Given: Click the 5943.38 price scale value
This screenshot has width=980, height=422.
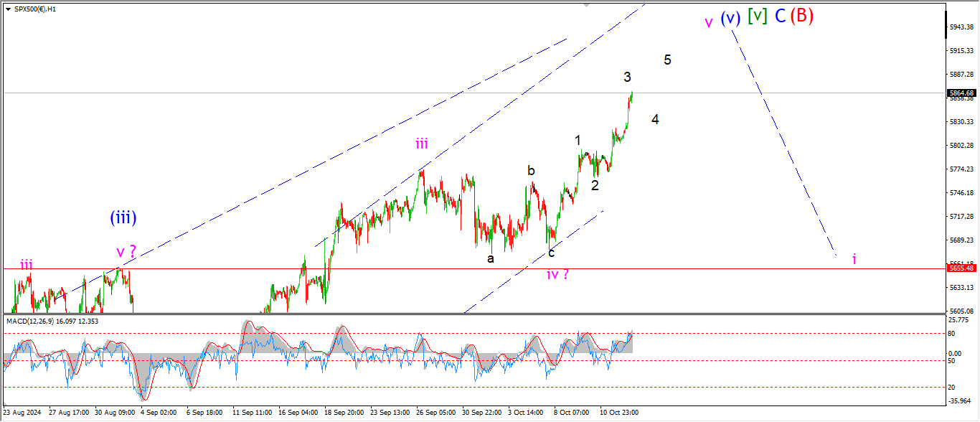Looking at the screenshot, I should tap(961, 27).
